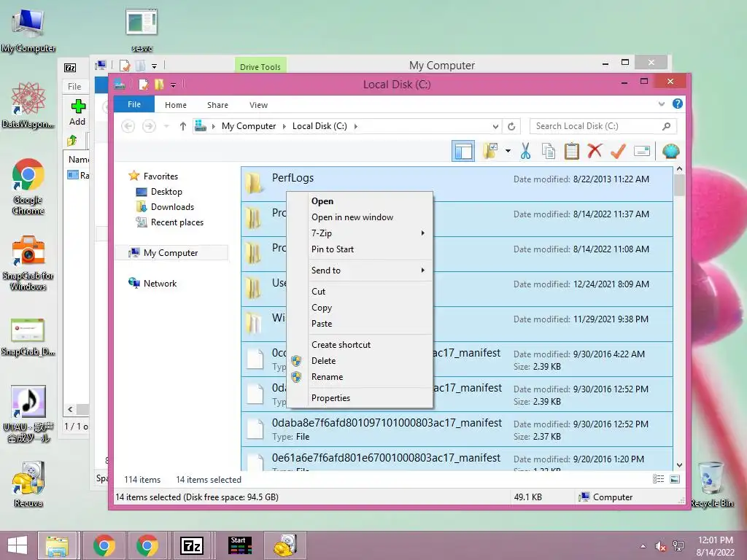Select Paste from the context menu
The image size is (747, 560).
point(360,323)
